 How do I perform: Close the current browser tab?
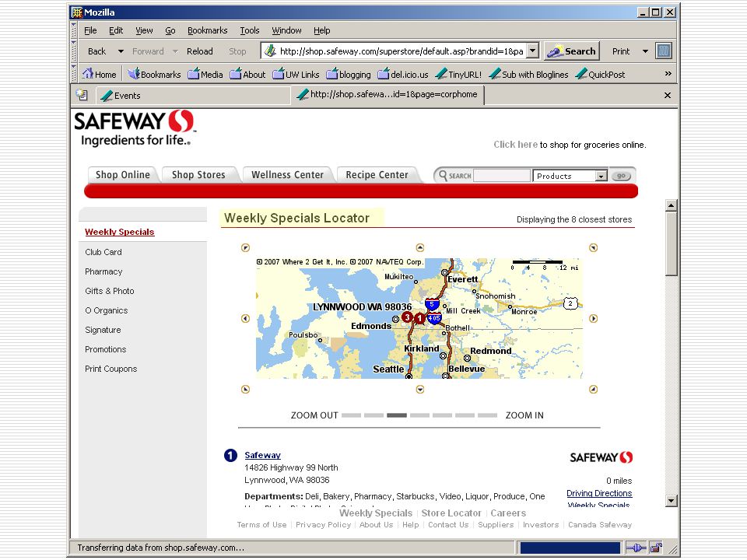pos(668,95)
